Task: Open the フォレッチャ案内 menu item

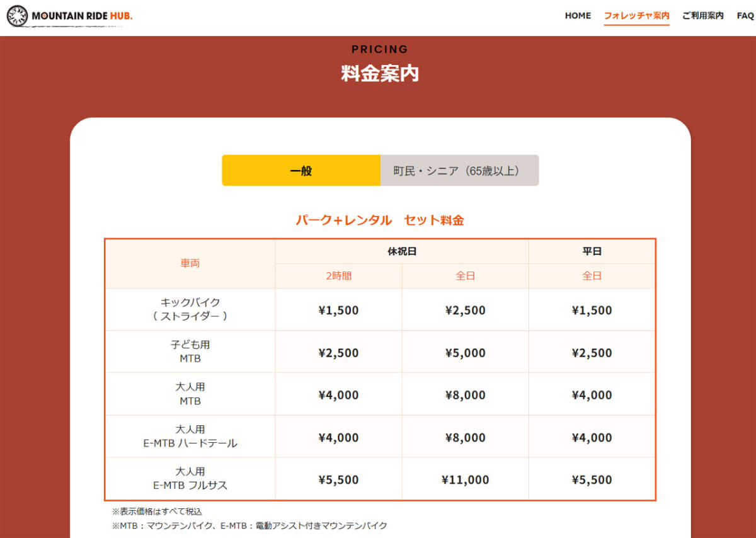Action: point(636,16)
